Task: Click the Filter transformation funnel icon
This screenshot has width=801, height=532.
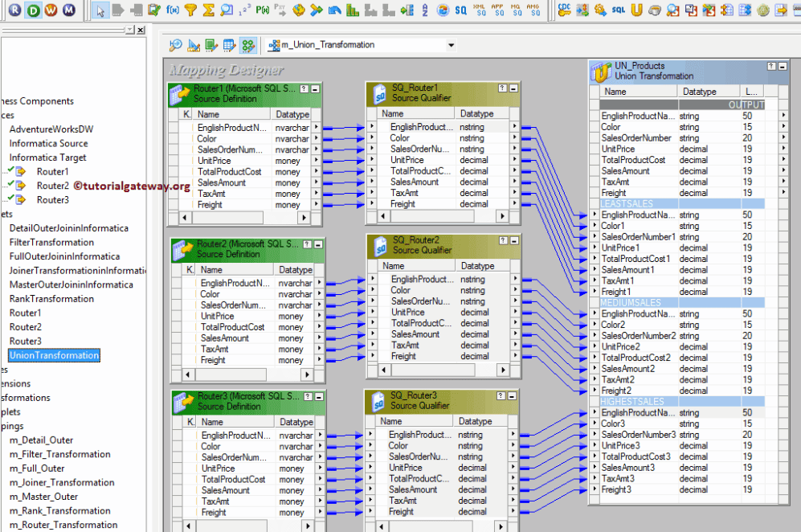Action: coord(190,10)
